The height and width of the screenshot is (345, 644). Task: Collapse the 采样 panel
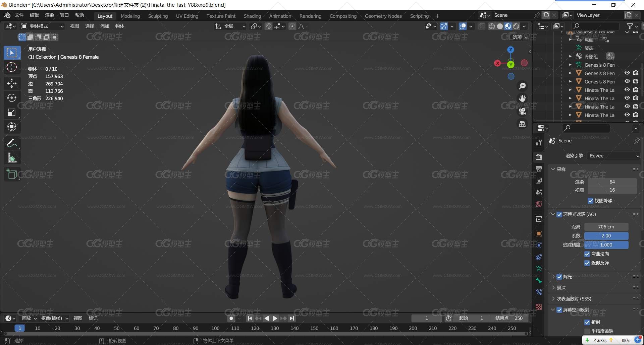point(553,169)
